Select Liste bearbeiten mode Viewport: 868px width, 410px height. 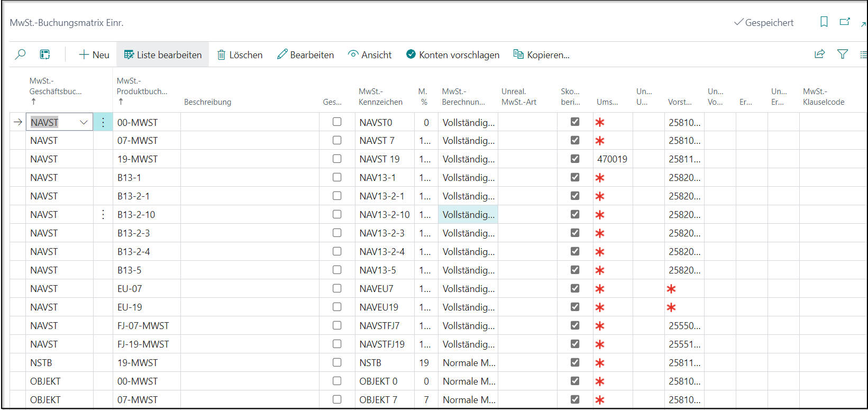coord(163,54)
